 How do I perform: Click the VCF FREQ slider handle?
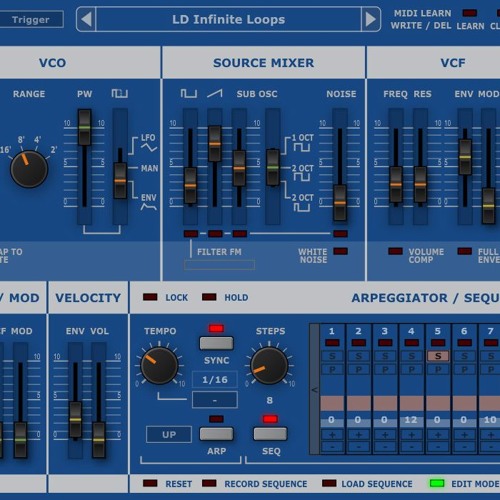pyautogui.click(x=396, y=185)
